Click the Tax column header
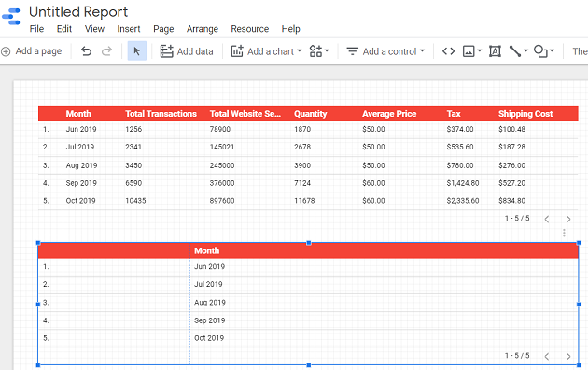The image size is (588, 370). click(454, 114)
